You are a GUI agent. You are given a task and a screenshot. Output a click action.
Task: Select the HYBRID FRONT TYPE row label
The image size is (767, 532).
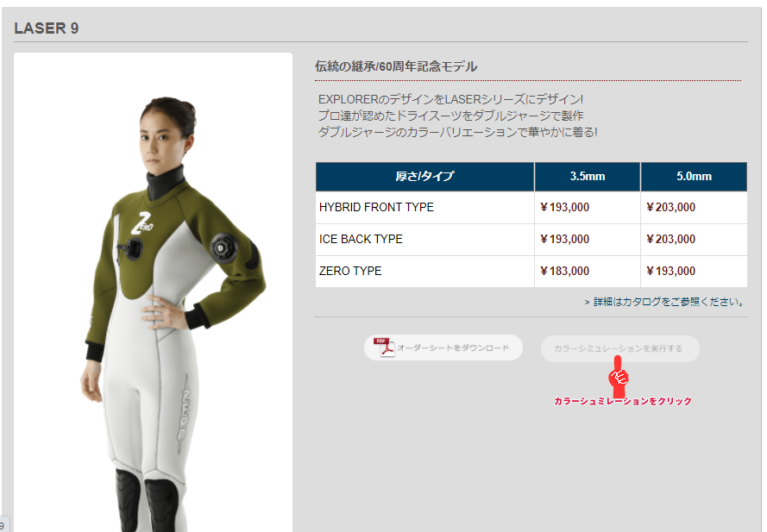tap(376, 207)
